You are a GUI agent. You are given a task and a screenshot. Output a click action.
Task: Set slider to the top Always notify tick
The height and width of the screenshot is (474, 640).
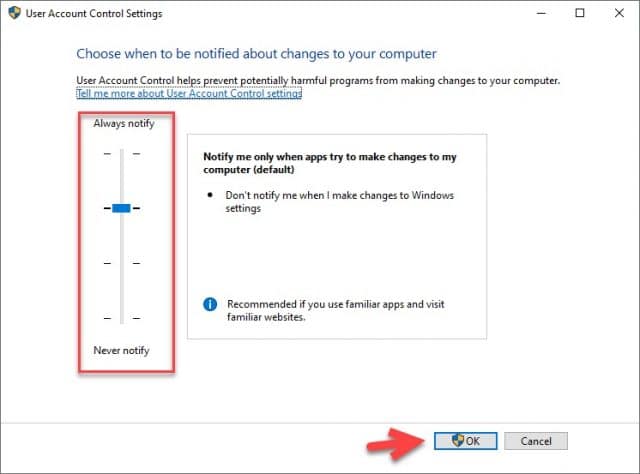[121, 153]
